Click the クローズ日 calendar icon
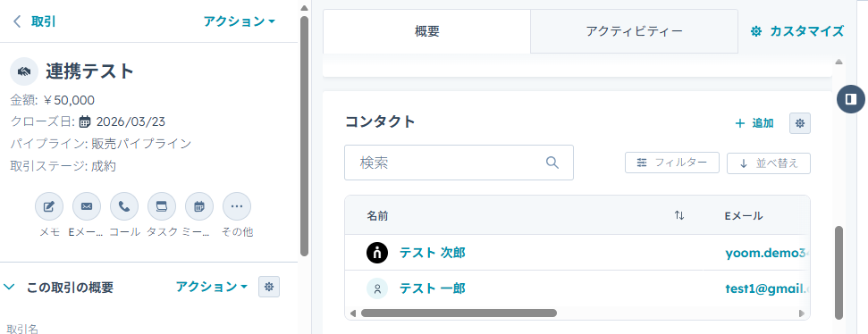The image size is (868, 334). (85, 121)
